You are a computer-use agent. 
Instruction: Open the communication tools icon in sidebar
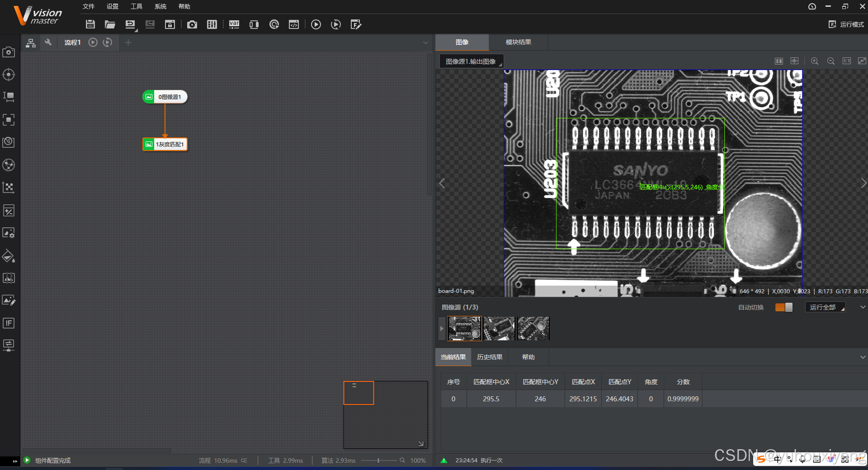point(9,346)
